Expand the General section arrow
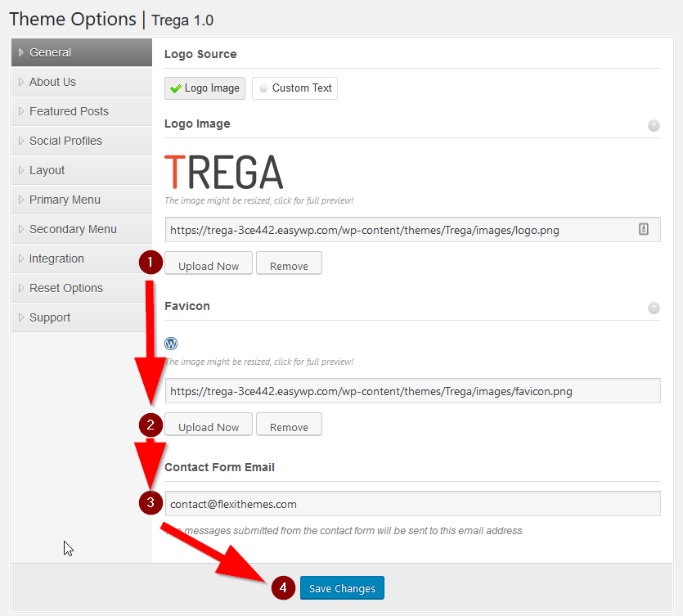The image size is (683, 616). tap(21, 52)
